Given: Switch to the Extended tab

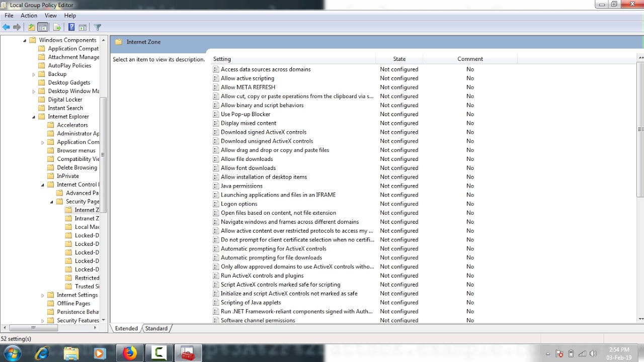Looking at the screenshot, I should click(126, 328).
